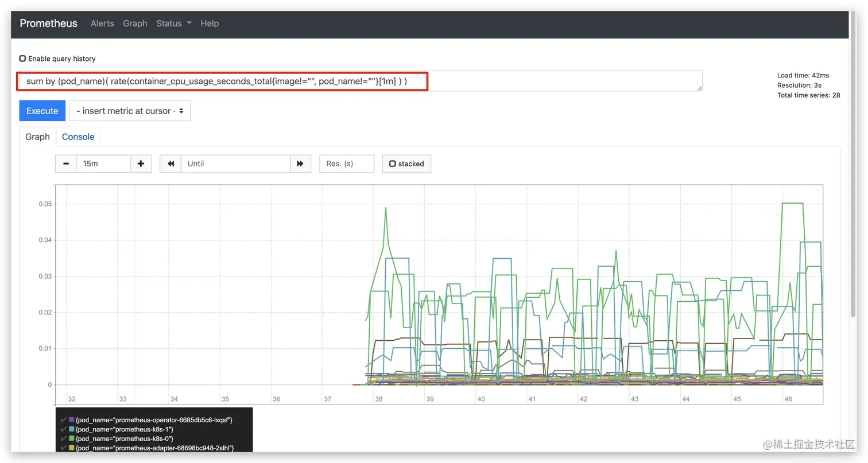The width and height of the screenshot is (868, 463).
Task: Click the prometheus-adapter-68698bc948-2slhl legend label
Action: [x=154, y=448]
